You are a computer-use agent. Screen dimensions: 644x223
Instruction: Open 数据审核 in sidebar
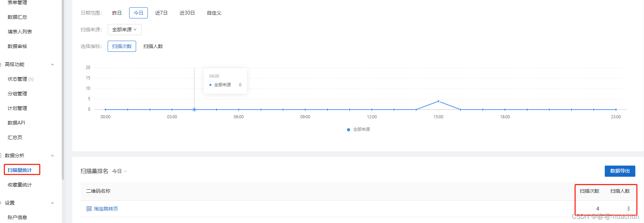pos(17,46)
